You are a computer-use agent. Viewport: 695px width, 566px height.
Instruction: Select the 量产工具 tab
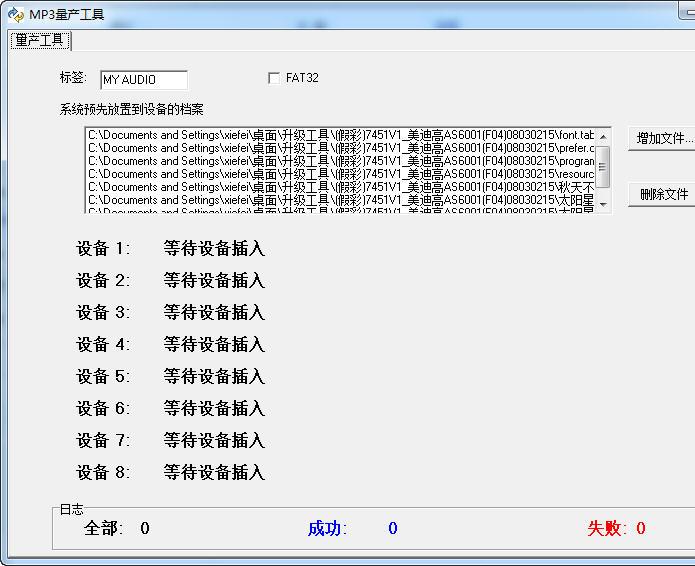click(x=39, y=41)
